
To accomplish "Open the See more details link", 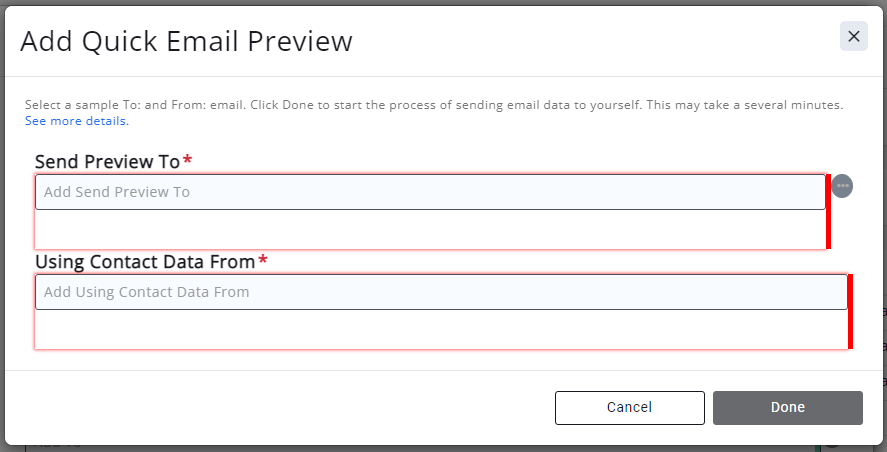I will [77, 121].
